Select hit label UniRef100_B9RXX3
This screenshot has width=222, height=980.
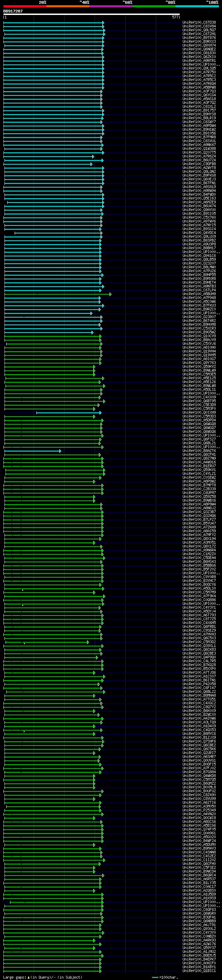[x=199, y=41]
